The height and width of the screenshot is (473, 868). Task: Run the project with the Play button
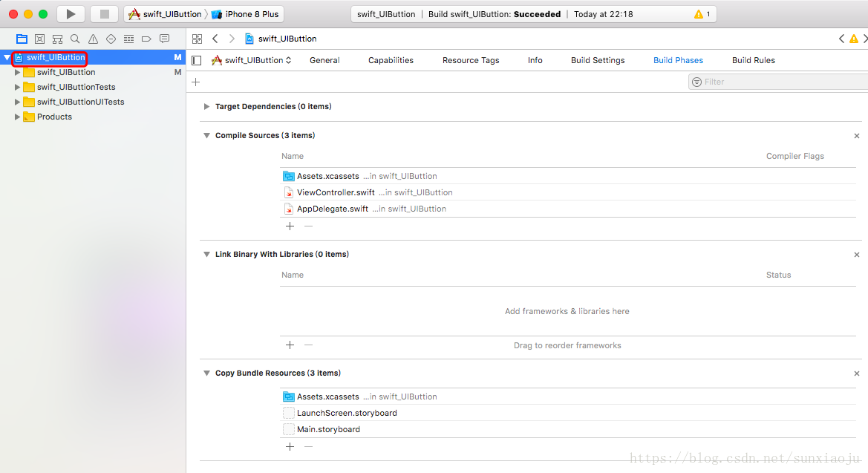(x=71, y=14)
